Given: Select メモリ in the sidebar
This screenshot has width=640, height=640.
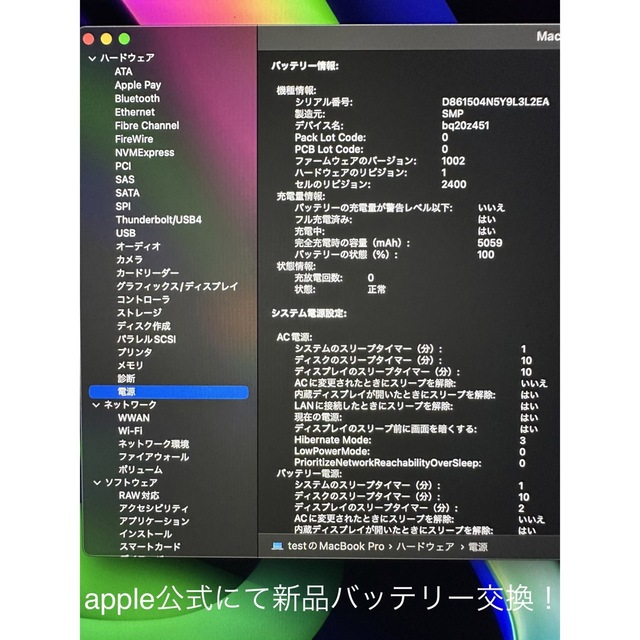Looking at the screenshot, I should [131, 365].
